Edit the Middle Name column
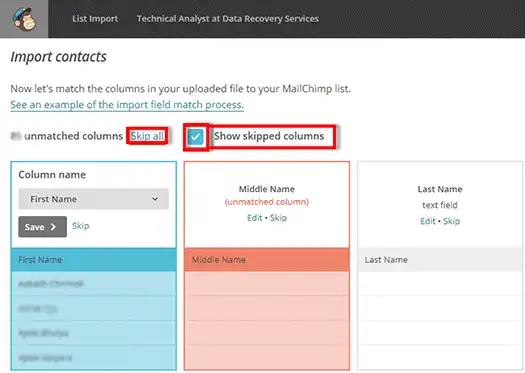525x373 pixels. click(254, 218)
